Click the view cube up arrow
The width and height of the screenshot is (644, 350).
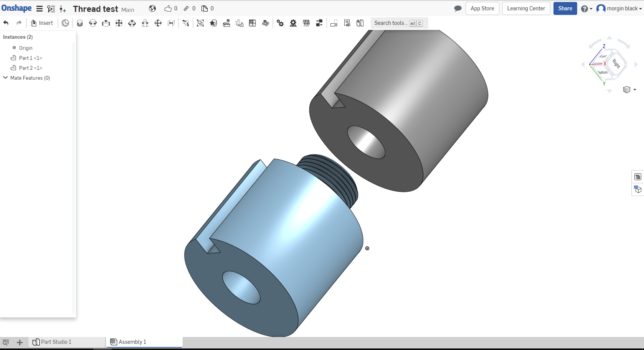point(609,38)
